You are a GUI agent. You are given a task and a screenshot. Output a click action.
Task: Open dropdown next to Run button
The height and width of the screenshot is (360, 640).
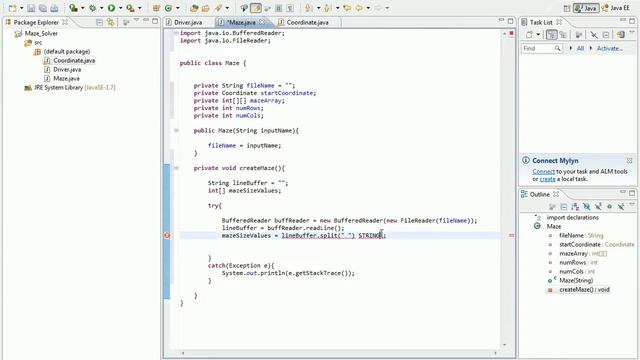coord(120,8)
